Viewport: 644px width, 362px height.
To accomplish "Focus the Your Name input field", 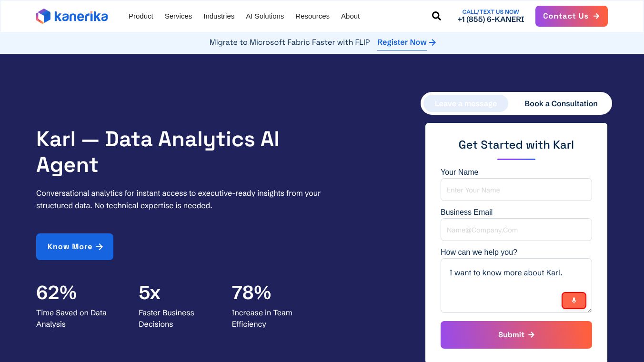I will click(x=516, y=190).
